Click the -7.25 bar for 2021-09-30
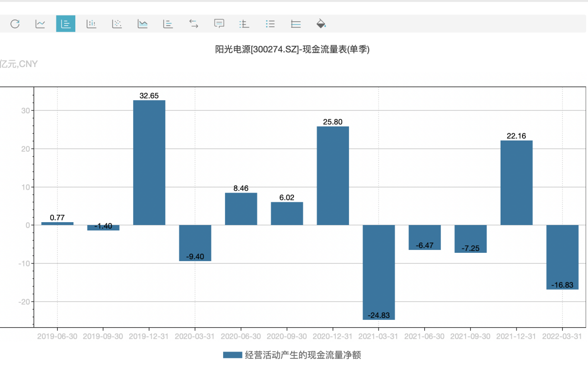 point(470,239)
